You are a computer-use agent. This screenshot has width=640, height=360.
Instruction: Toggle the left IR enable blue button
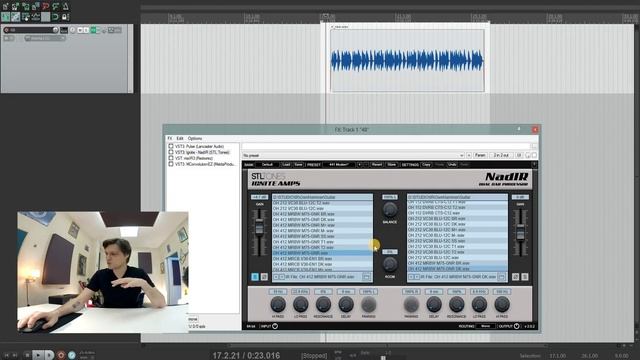255,277
